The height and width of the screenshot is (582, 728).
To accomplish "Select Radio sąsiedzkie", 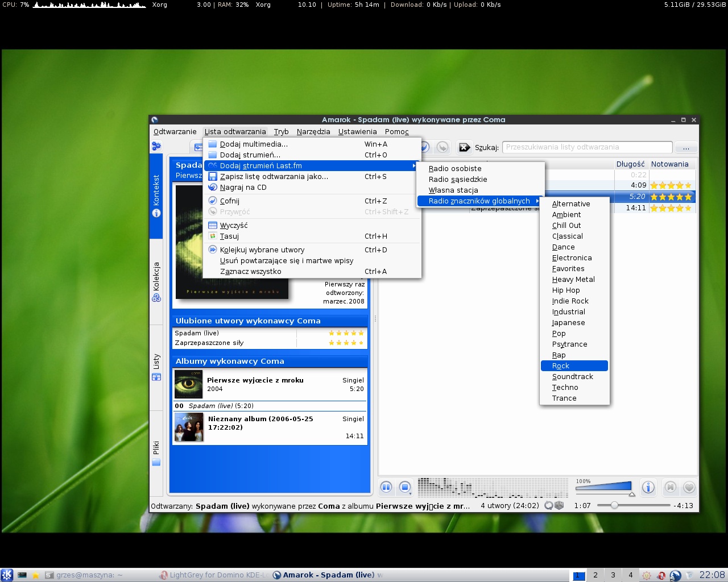I will coord(480,180).
